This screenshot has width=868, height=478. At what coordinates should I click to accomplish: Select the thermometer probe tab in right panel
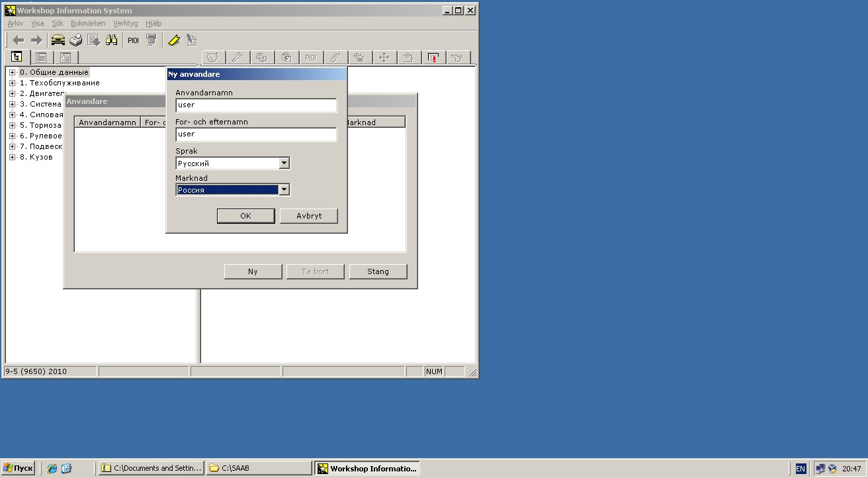(335, 58)
